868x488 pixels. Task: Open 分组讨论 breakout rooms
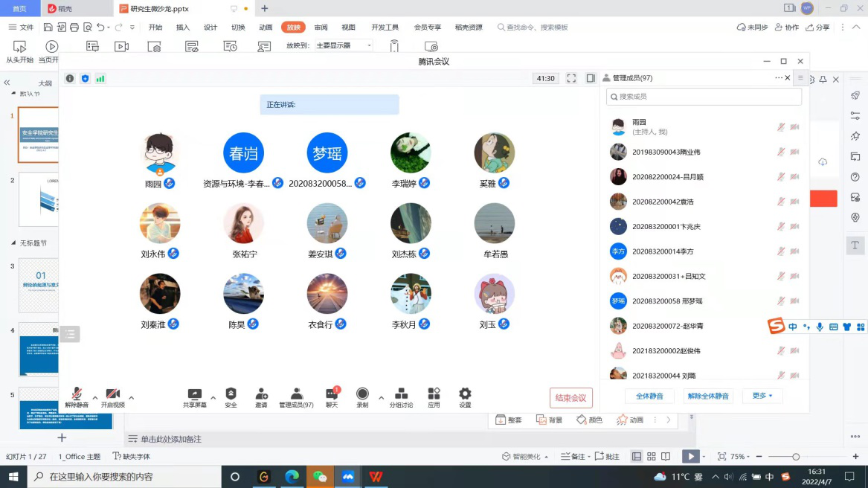401,397
